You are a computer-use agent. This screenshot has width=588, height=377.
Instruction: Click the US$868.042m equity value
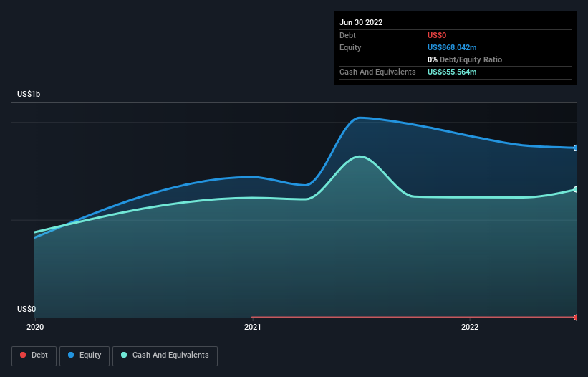tap(452, 47)
